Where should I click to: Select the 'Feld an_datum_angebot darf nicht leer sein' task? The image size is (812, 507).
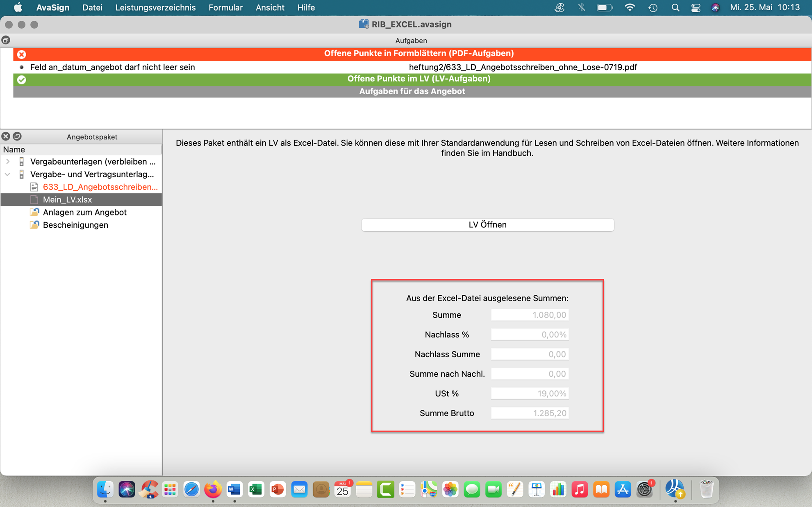(x=112, y=67)
